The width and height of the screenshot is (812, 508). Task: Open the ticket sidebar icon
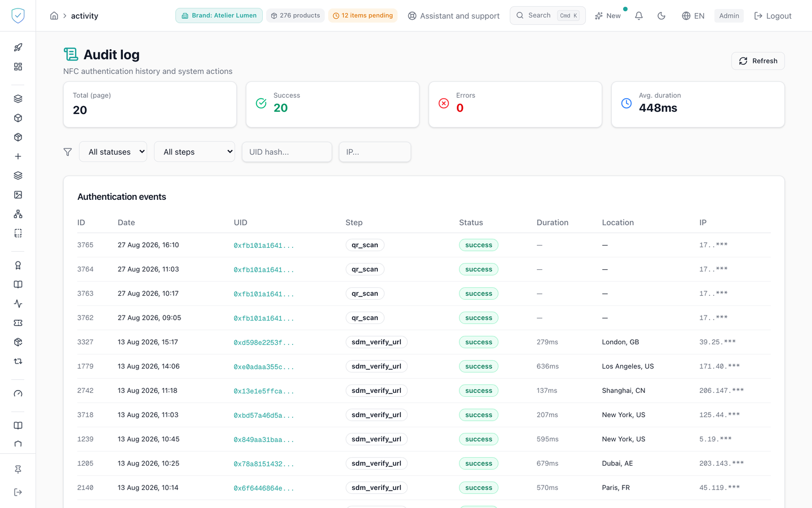(18, 323)
